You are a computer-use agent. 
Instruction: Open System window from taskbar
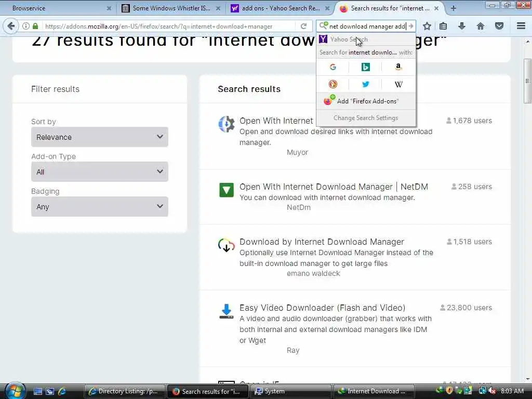pos(291,391)
